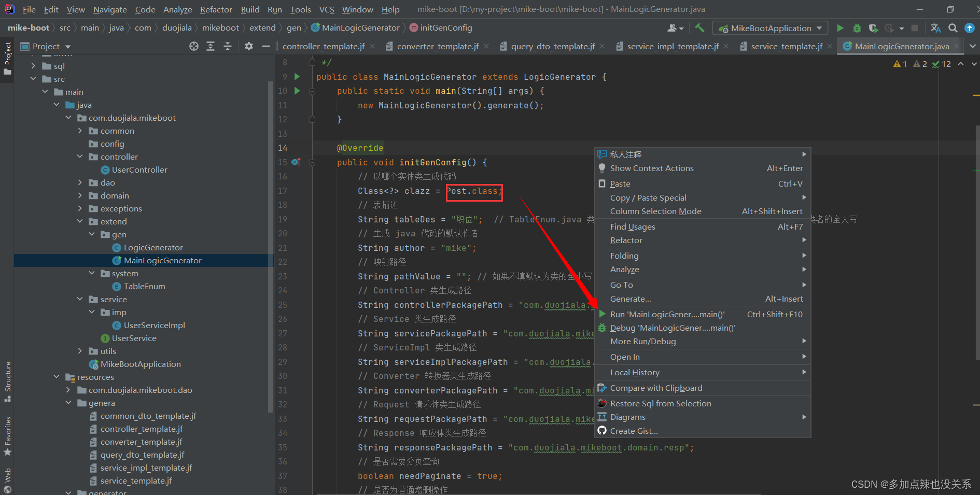Click the warnings inspection indicator showing 12
Viewport: 980px width, 495px height.
pos(942,64)
